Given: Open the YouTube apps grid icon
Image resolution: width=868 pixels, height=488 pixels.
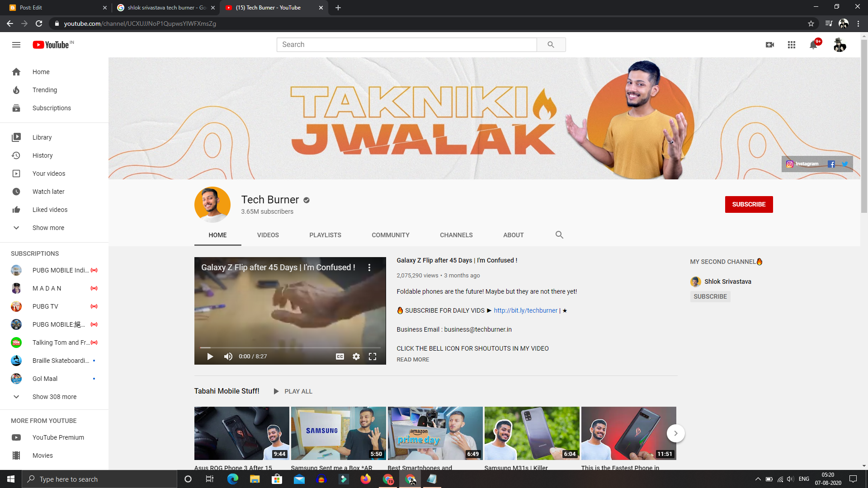Looking at the screenshot, I should (x=791, y=45).
